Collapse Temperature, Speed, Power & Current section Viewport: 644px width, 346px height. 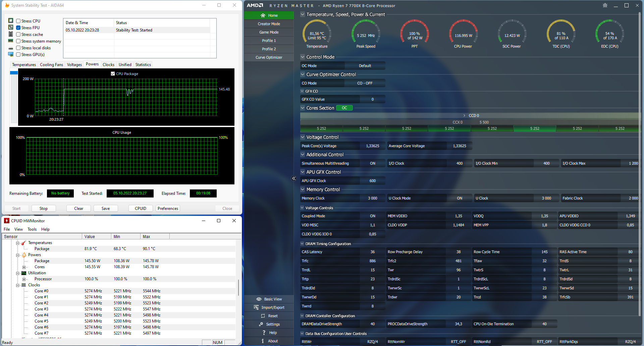pyautogui.click(x=303, y=14)
